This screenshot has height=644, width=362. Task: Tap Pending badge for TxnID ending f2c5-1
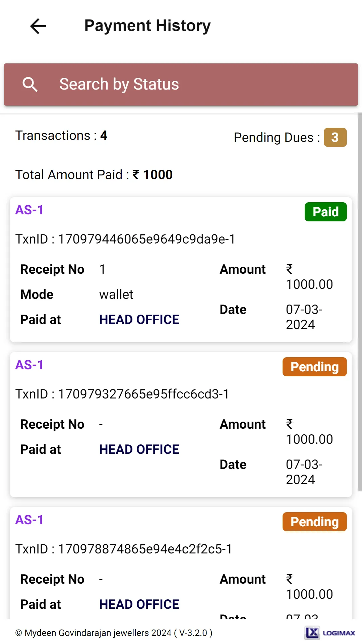point(315,522)
